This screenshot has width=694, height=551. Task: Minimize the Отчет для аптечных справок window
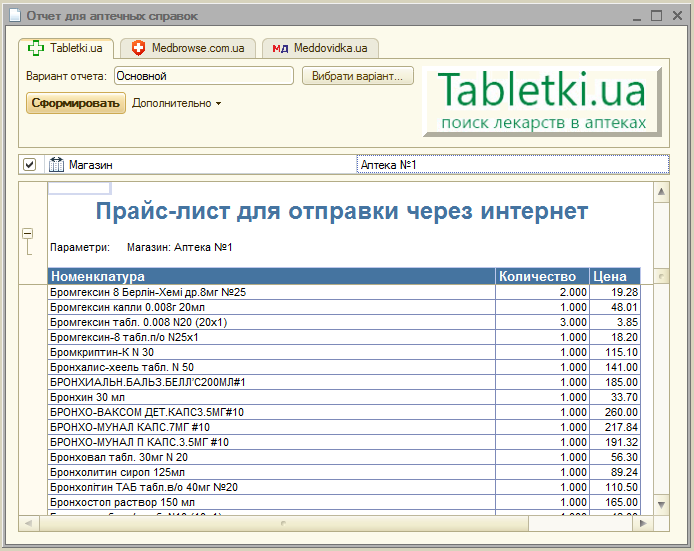(x=637, y=16)
